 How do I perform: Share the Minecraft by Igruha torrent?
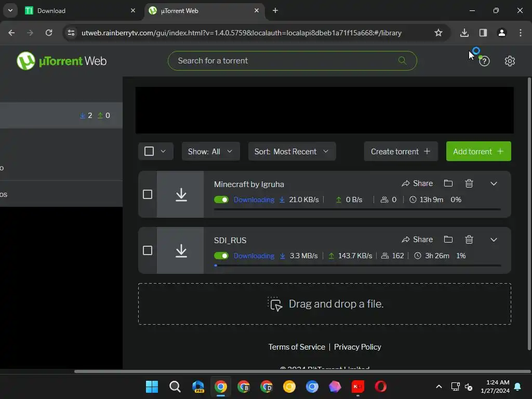(x=417, y=183)
